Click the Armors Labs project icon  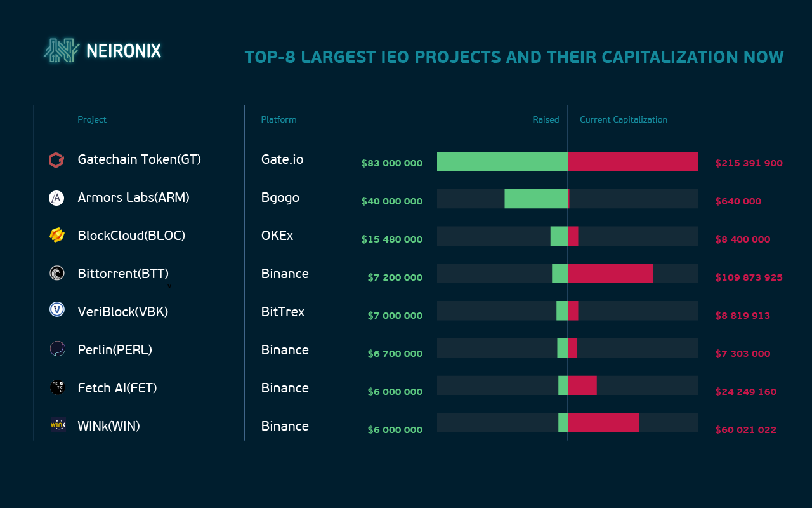click(56, 198)
